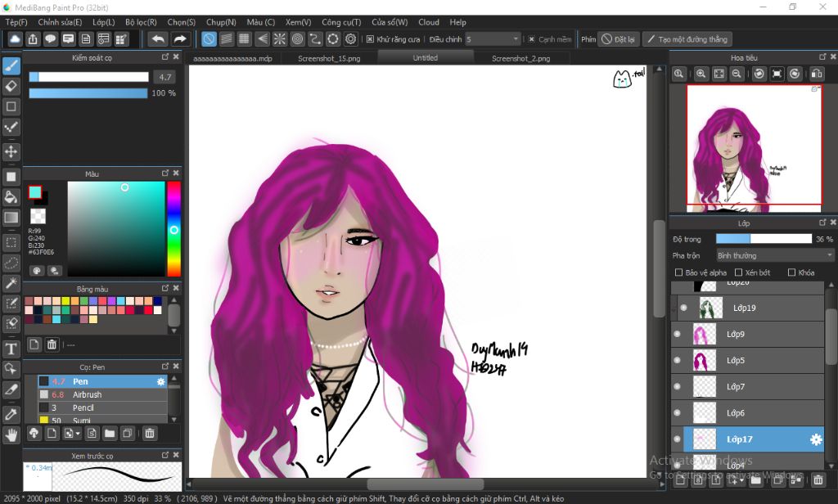
Task: Select the Eraser tool
Action: point(11,86)
